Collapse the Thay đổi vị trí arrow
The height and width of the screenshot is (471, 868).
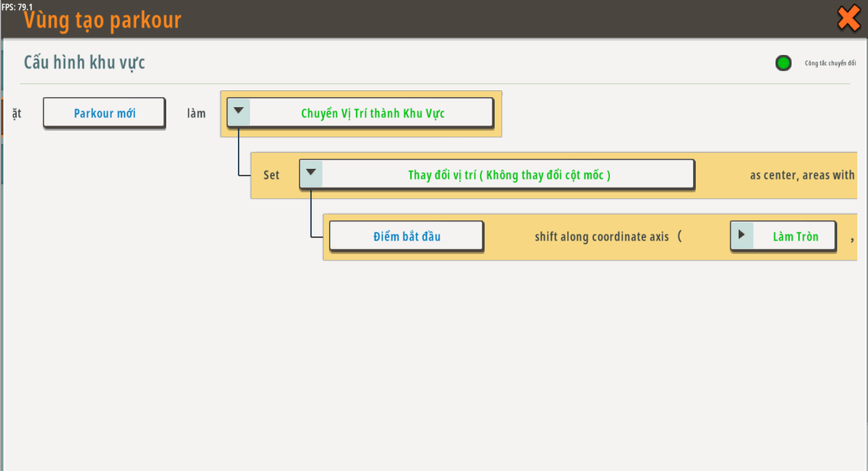tap(311, 174)
